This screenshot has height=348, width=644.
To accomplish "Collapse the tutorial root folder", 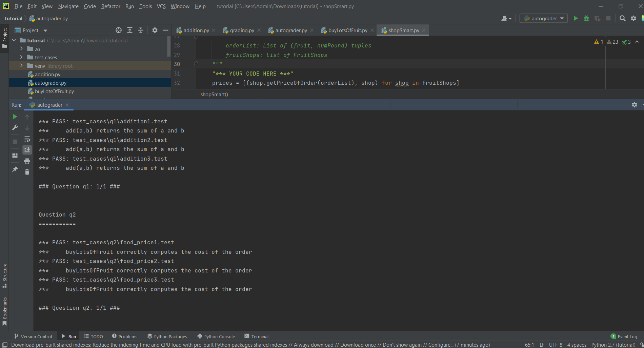I will [x=14, y=40].
